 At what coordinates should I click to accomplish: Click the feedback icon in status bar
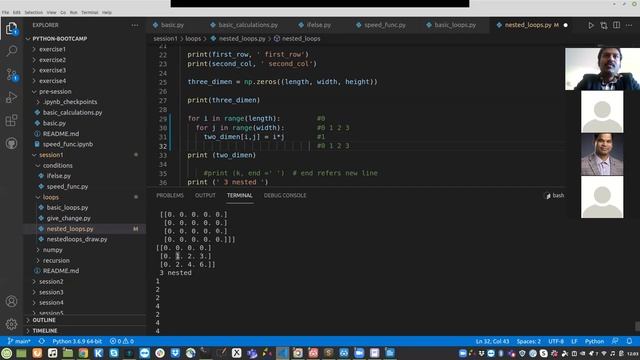click(615, 341)
